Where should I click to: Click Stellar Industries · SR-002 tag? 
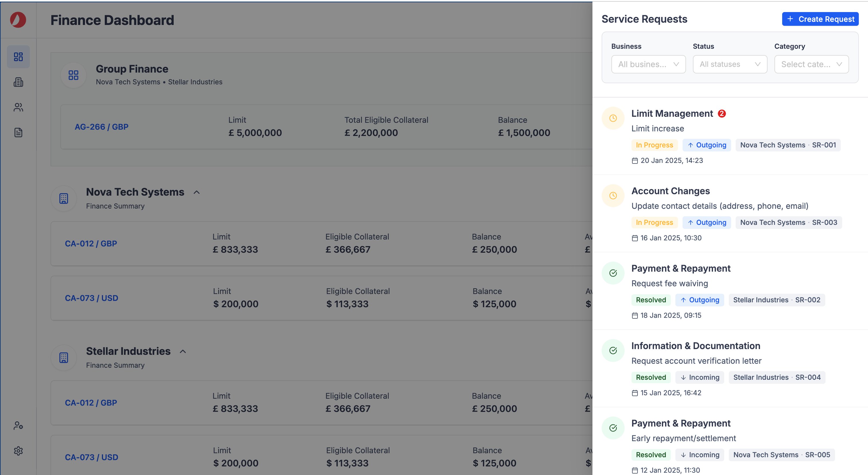tap(777, 300)
